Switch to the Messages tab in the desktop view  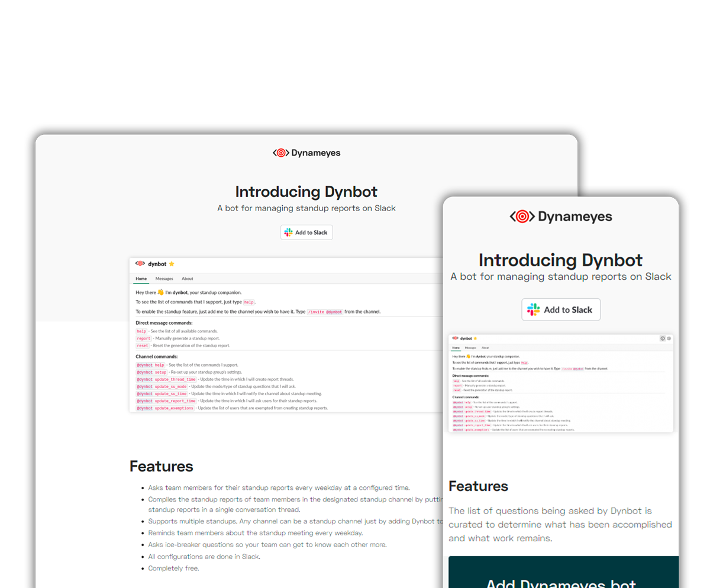click(x=164, y=279)
